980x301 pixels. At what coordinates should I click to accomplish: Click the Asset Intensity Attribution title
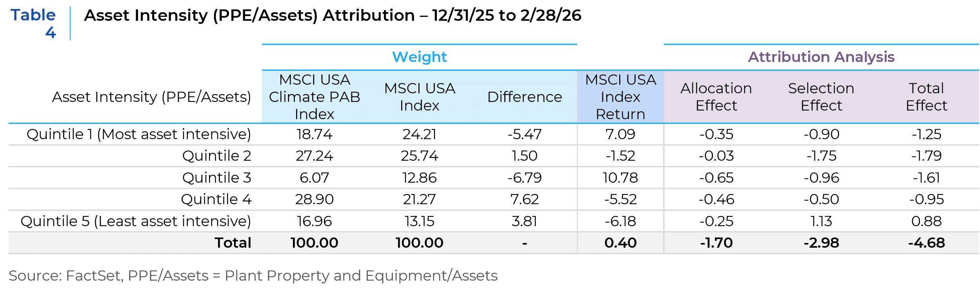(x=332, y=16)
